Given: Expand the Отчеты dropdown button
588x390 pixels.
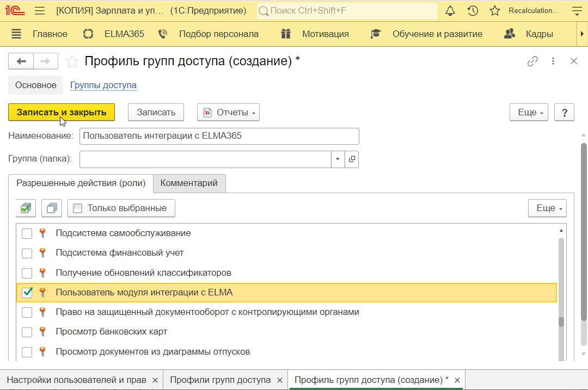Looking at the screenshot, I should pyautogui.click(x=228, y=113).
